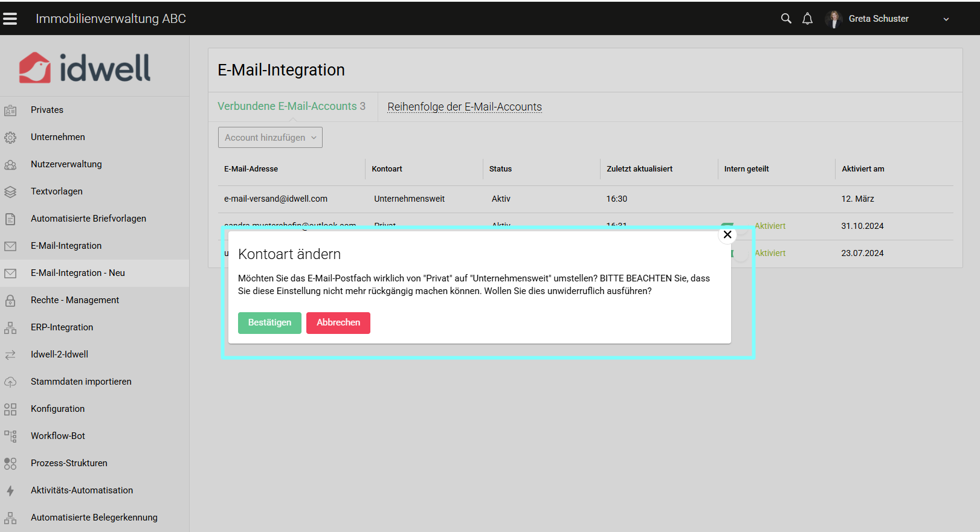This screenshot has height=532, width=980.
Task: Confirm the change with Bestätigen
Action: (x=269, y=323)
